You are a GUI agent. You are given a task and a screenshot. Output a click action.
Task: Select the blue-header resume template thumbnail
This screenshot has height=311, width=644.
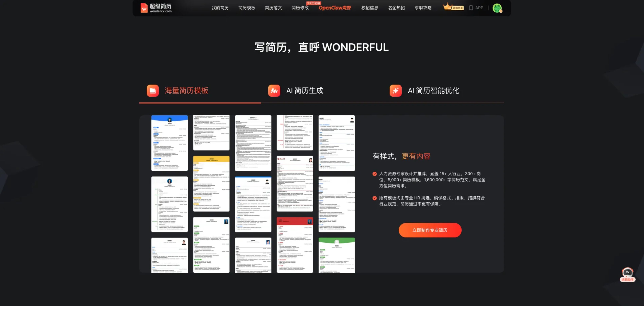coord(169,143)
